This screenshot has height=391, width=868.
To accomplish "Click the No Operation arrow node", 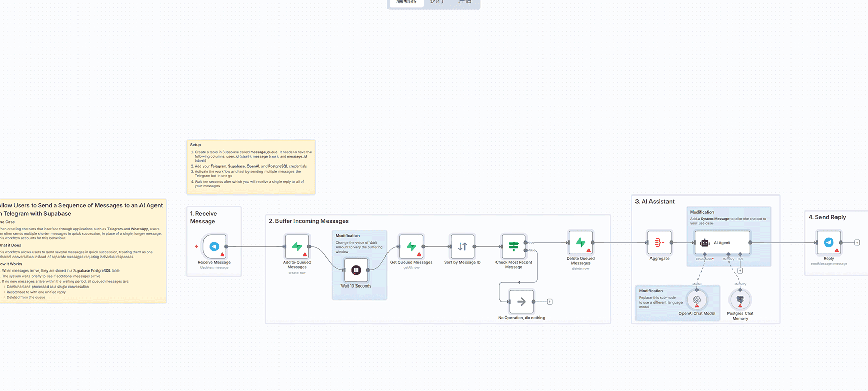I will coord(521,302).
